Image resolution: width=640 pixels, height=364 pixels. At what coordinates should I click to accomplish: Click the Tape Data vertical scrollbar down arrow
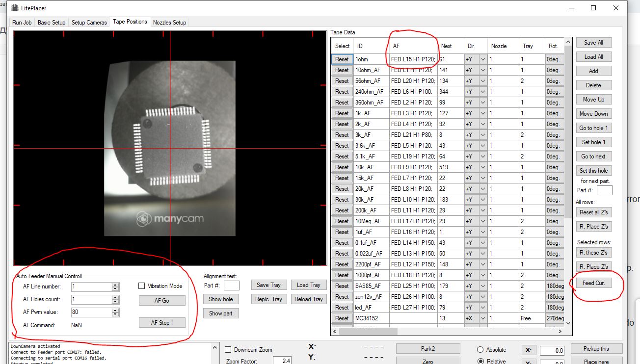coord(568,323)
